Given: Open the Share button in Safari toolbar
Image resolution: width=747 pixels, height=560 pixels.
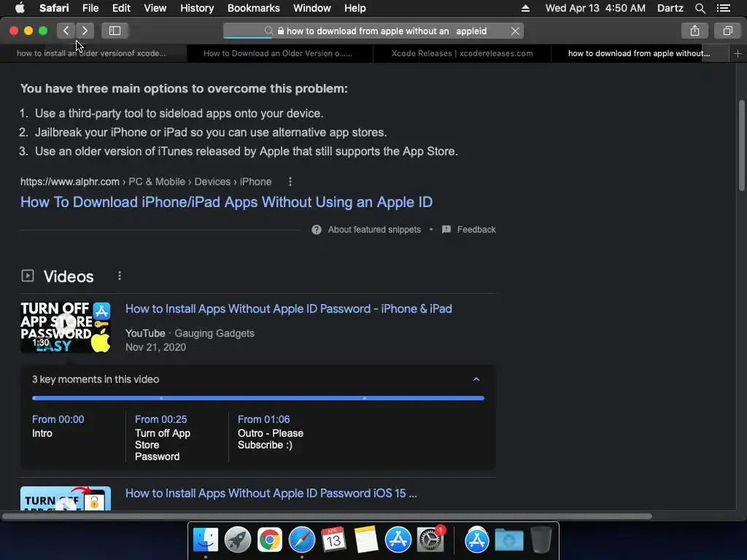Looking at the screenshot, I should 694,31.
